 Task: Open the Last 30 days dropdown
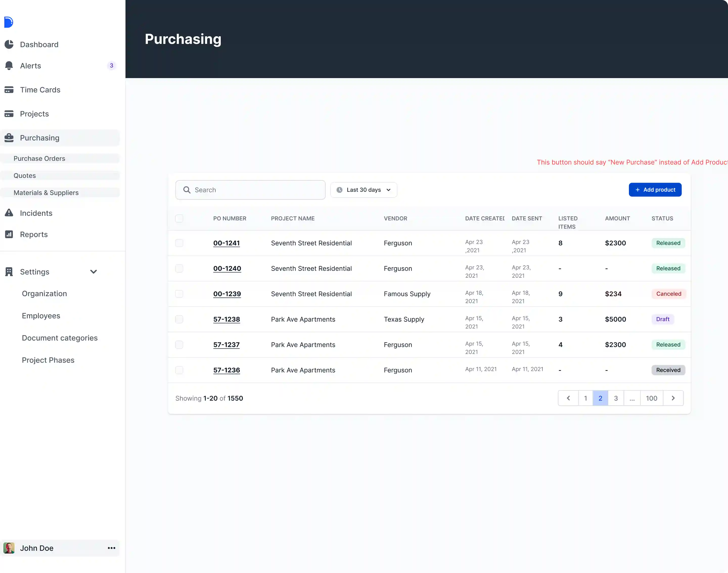[364, 189]
